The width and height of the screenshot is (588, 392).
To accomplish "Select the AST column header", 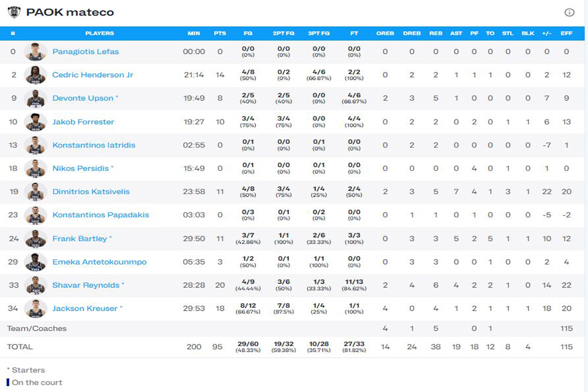I will (x=456, y=34).
